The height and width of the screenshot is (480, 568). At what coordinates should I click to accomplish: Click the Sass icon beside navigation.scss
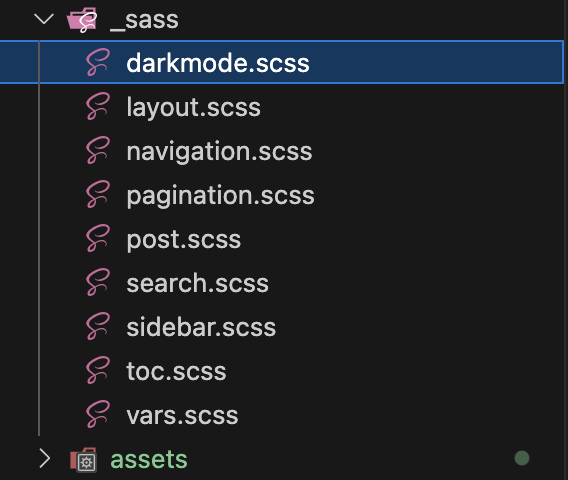pos(98,150)
